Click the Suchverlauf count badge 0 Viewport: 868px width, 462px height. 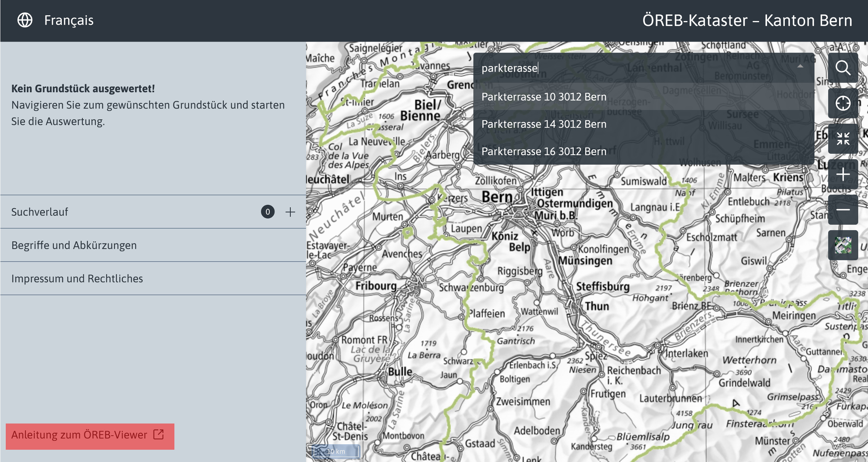[x=268, y=212]
